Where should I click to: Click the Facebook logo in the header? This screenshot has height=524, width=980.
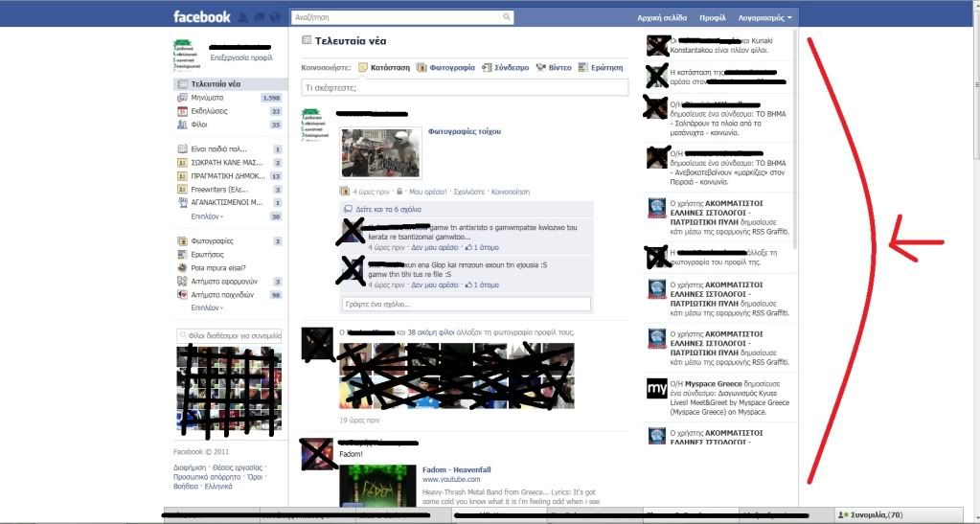coord(201,17)
